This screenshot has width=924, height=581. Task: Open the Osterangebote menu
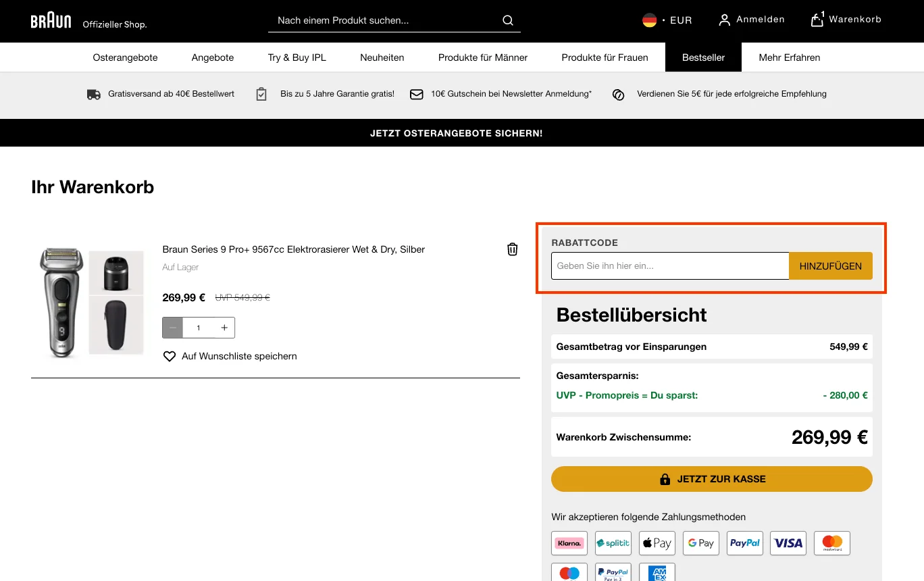click(125, 57)
